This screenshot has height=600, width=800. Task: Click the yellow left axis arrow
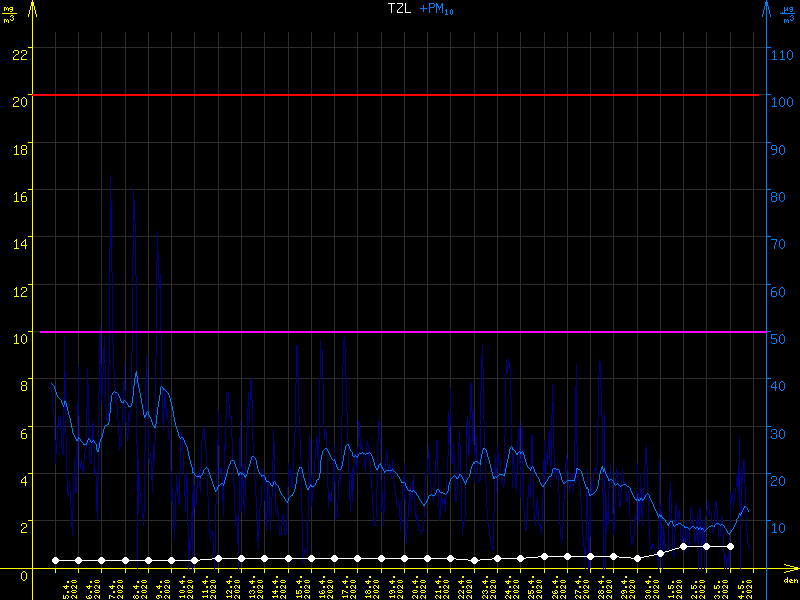coord(34,10)
